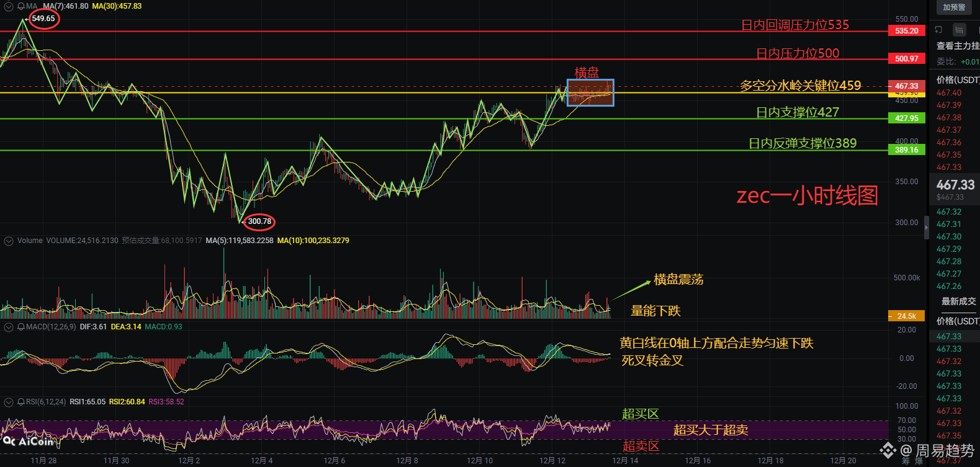Select the order book layout icon with red-green bars
This screenshot has height=467, width=980.
pos(960,30)
